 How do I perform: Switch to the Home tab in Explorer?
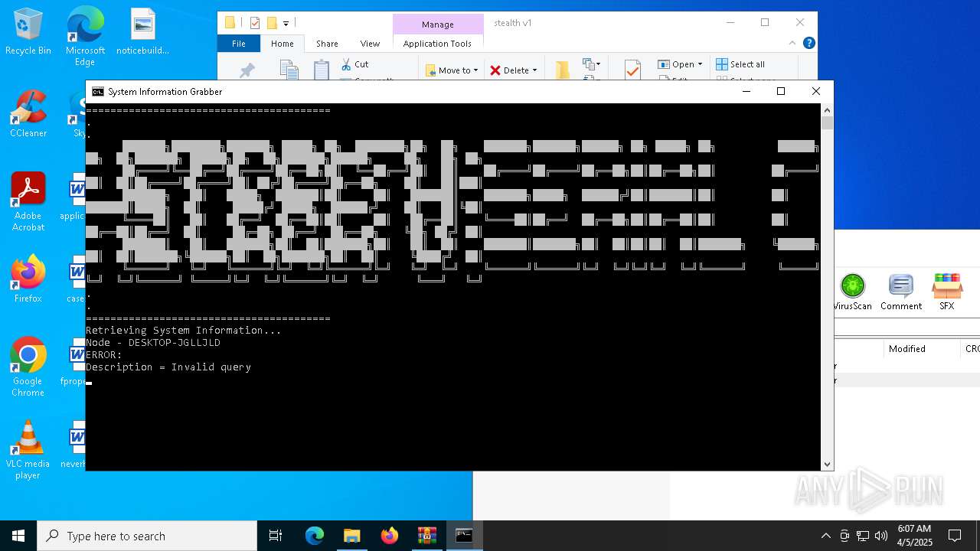[282, 44]
